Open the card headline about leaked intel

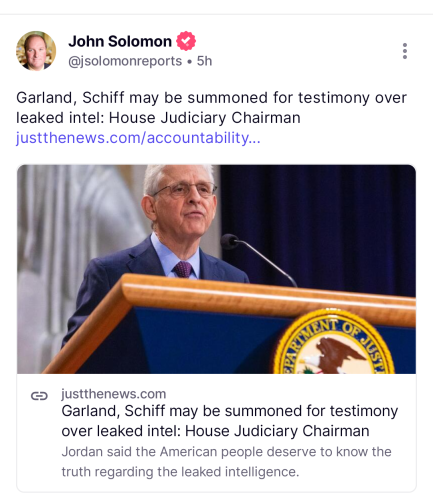pos(230,421)
